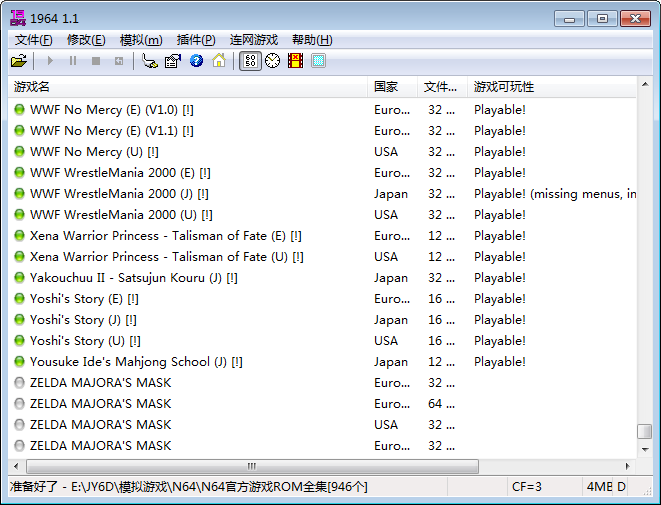The image size is (661, 505).
Task: Click the blue help question mark icon
Action: pos(196,61)
